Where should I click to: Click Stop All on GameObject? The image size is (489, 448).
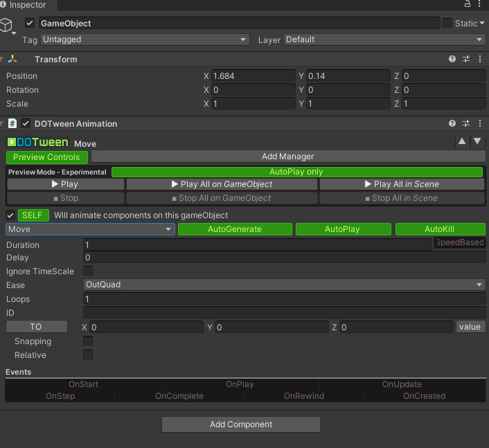click(222, 198)
